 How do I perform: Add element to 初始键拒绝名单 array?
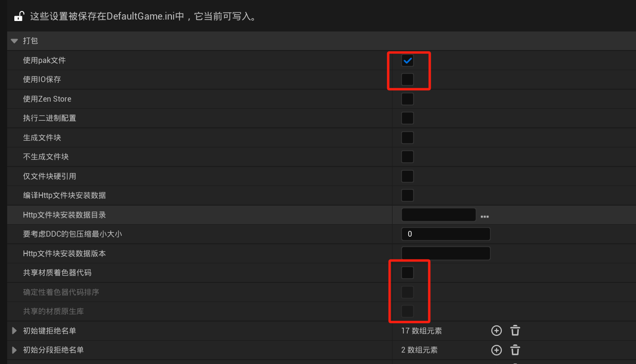pyautogui.click(x=497, y=331)
